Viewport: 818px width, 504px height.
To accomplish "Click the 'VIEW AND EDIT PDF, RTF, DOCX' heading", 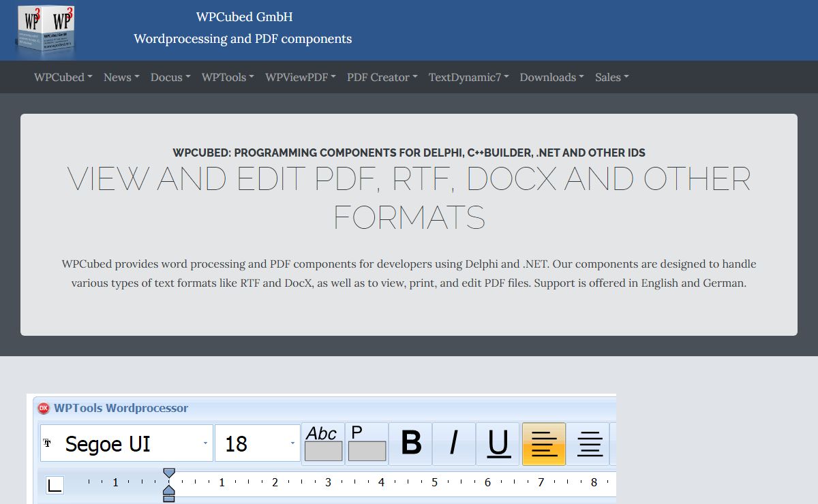I will click(x=409, y=198).
